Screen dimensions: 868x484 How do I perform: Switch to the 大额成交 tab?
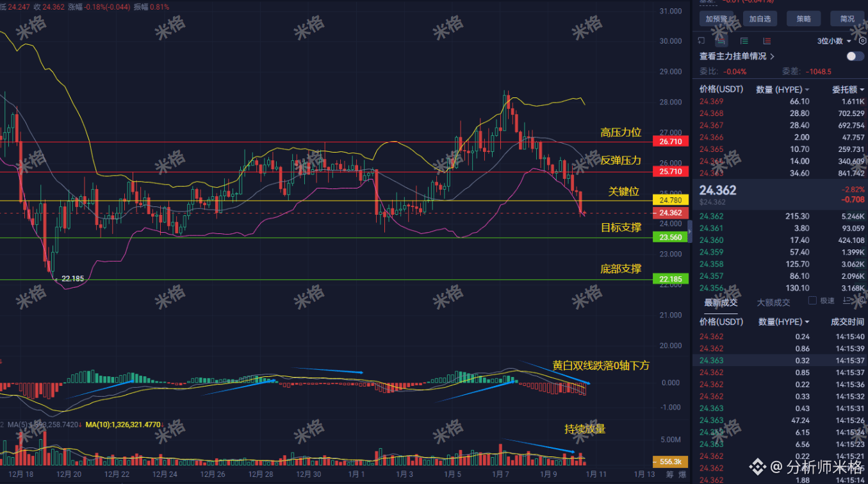[773, 303]
